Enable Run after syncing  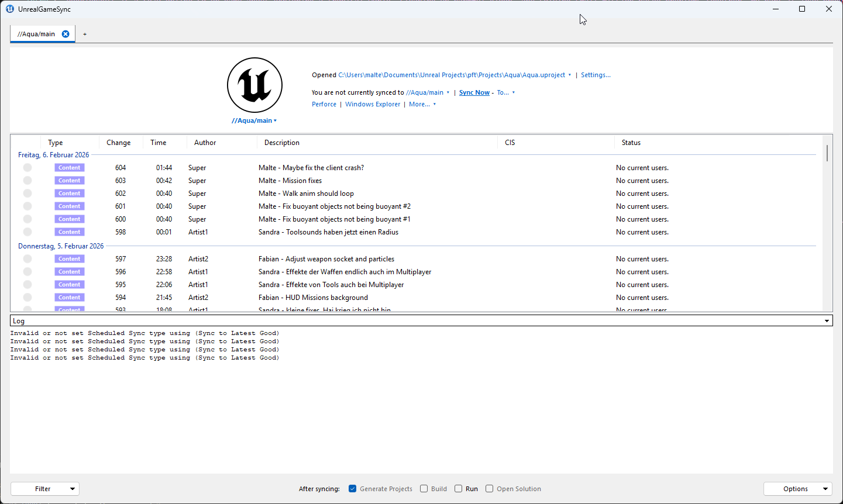[459, 489]
